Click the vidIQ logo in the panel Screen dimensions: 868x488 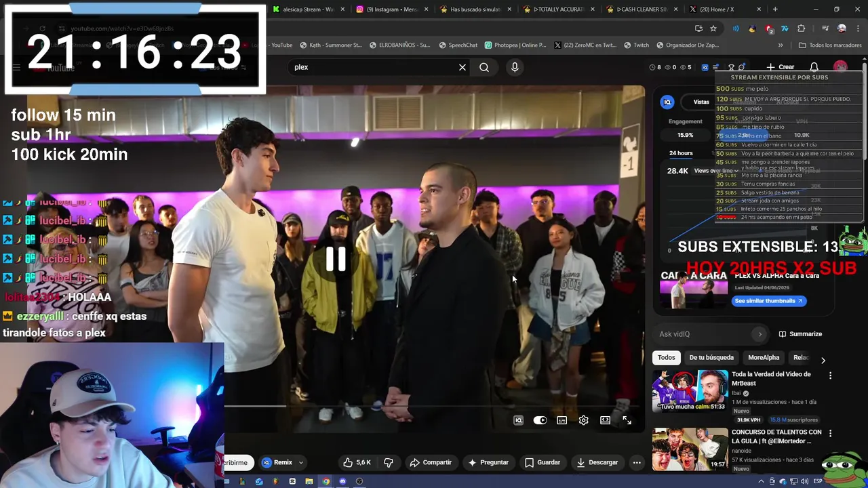pos(667,102)
